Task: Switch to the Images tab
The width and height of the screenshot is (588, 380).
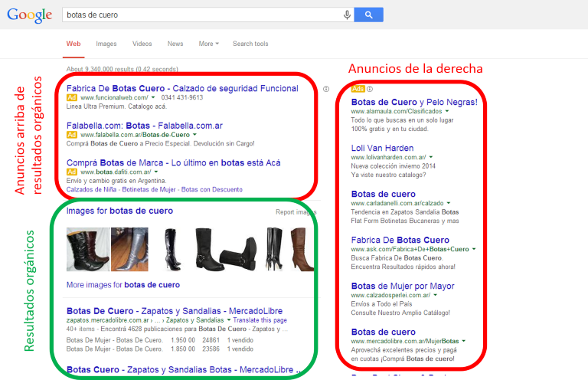Action: [106, 44]
